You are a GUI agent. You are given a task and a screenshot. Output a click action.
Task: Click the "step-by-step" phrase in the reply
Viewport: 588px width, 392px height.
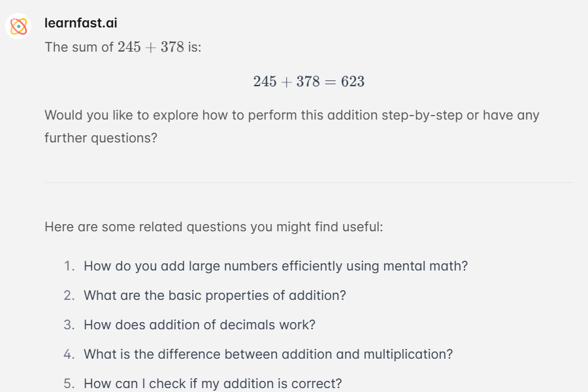click(x=422, y=115)
